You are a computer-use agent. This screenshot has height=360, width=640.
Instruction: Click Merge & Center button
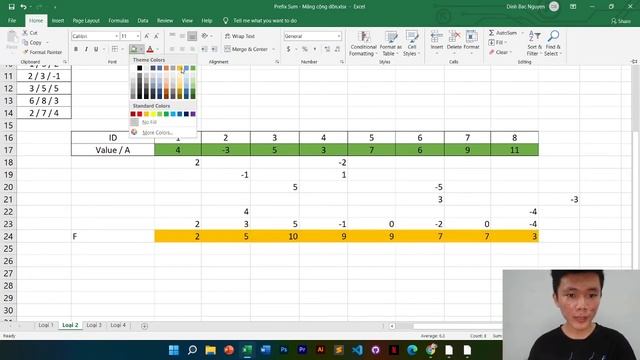[x=246, y=49]
